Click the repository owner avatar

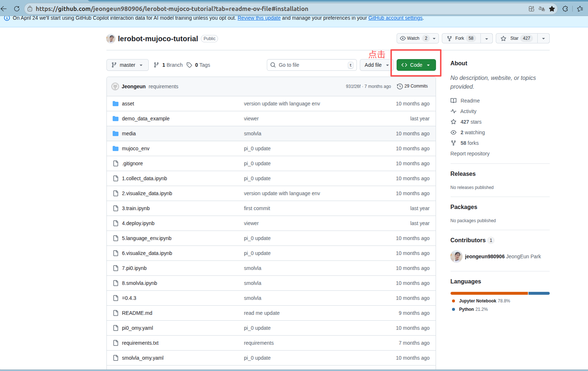click(111, 39)
